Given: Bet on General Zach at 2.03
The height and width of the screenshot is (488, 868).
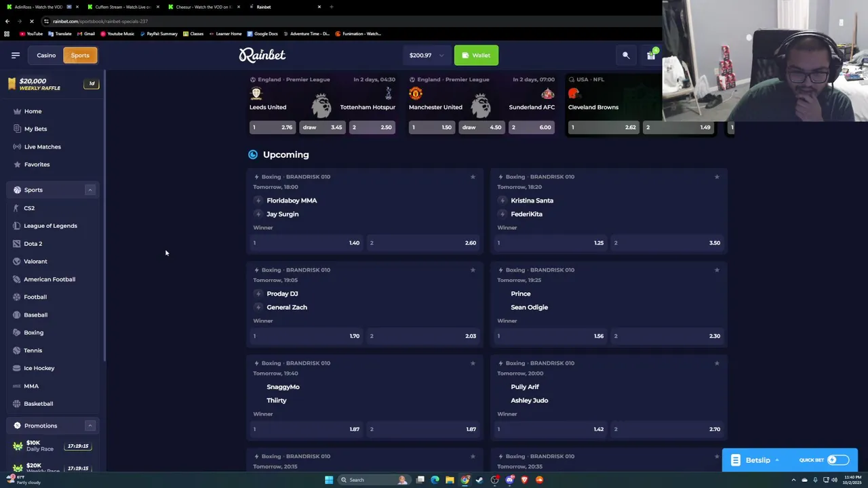Looking at the screenshot, I should (x=423, y=336).
